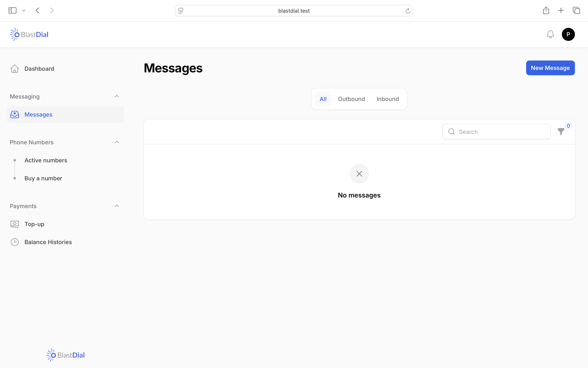
Task: Open the profile avatar P menu
Action: click(568, 34)
